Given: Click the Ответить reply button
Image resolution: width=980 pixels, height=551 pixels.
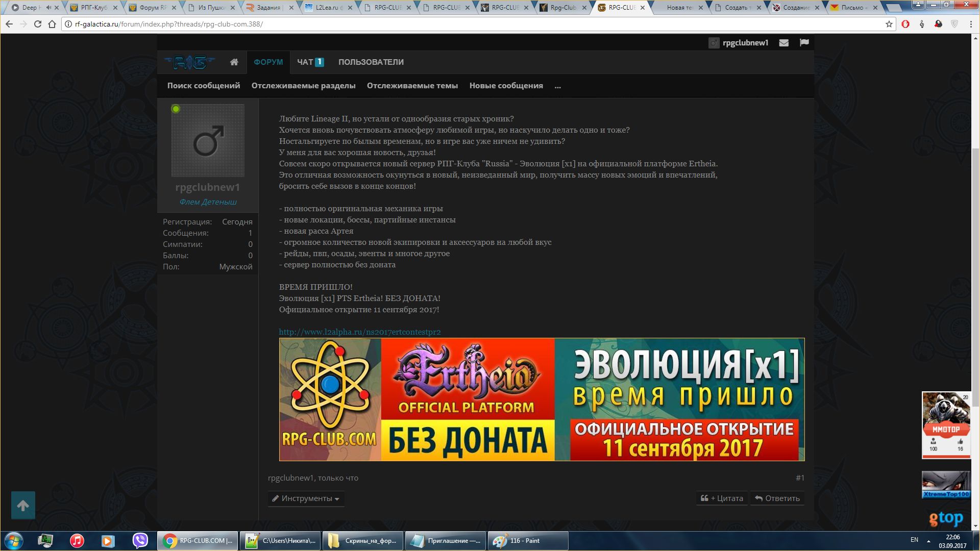Looking at the screenshot, I should (777, 498).
